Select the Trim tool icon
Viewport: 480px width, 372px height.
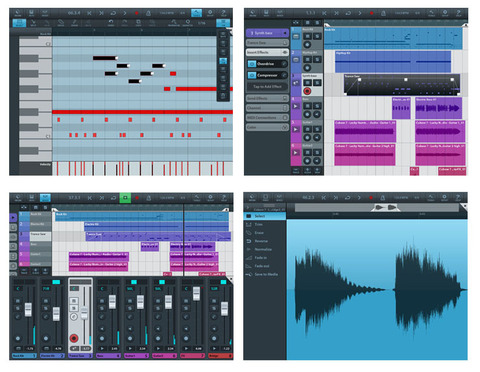249,224
